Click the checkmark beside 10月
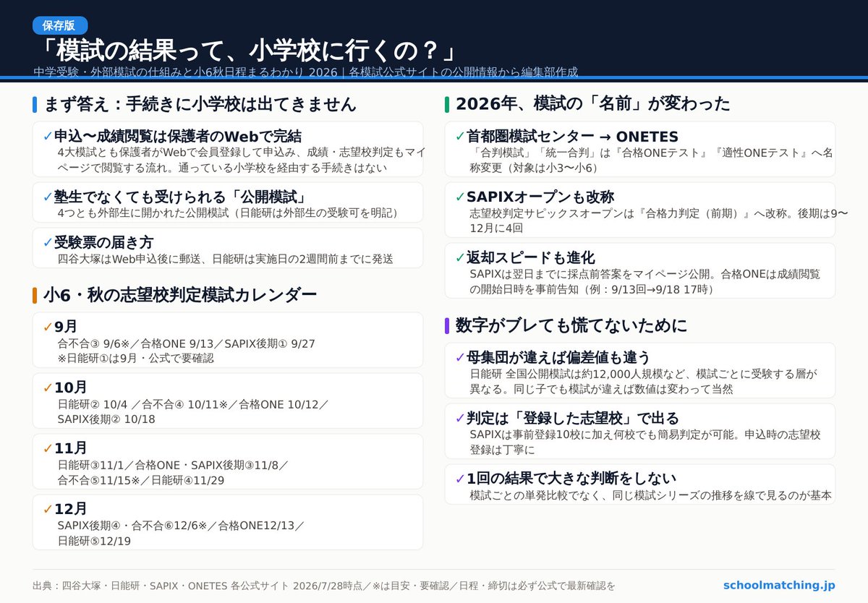Screen dimensions: 868x603 [48, 388]
